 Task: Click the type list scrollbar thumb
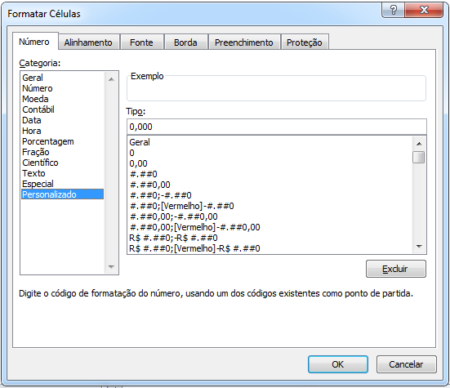tap(419, 157)
